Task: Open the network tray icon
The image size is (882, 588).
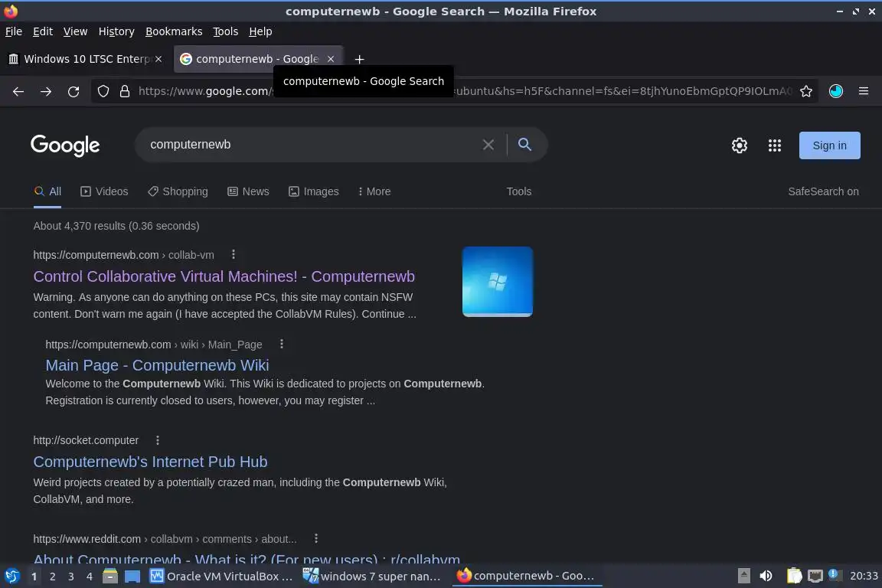Action: (x=815, y=576)
